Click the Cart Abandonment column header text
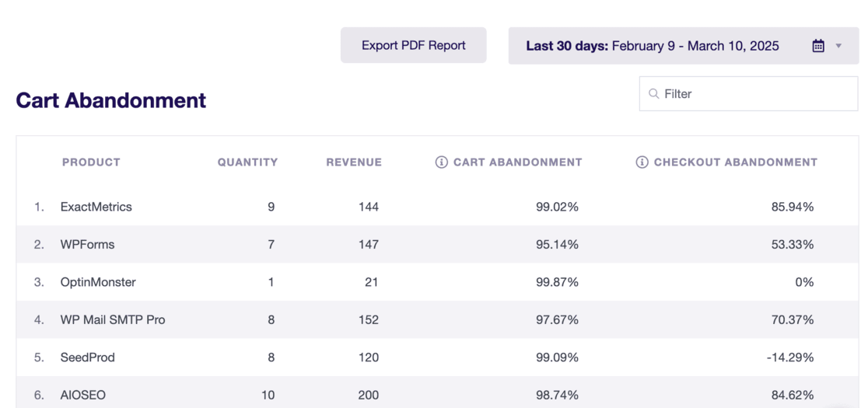Screen dimensions: 868x408 pos(517,162)
